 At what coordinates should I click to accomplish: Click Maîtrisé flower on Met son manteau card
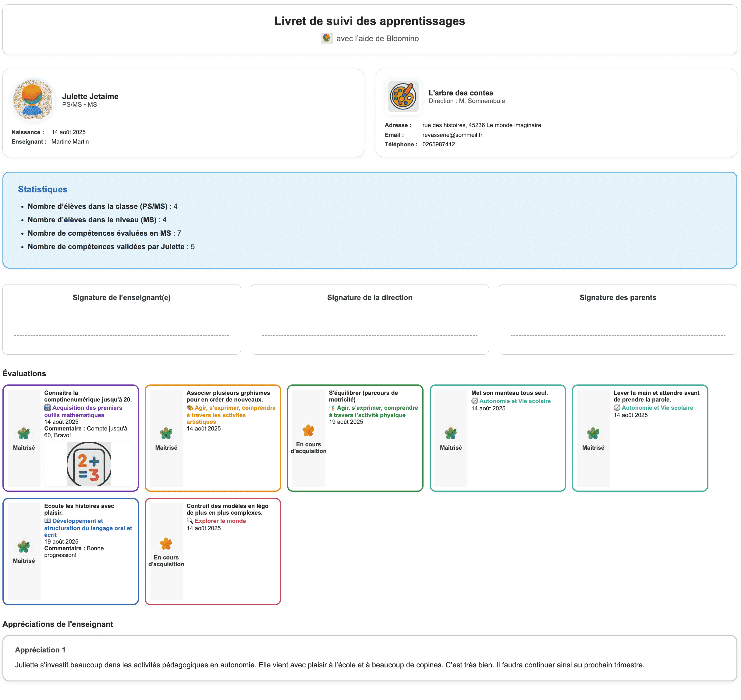[x=451, y=433]
